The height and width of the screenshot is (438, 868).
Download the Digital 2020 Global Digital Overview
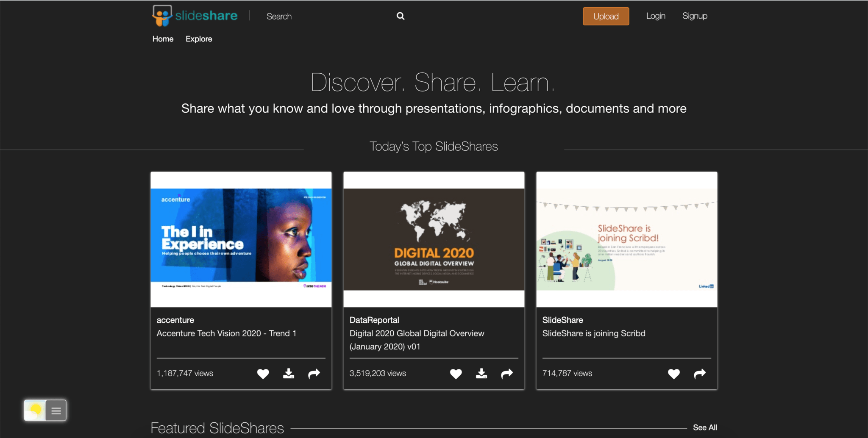481,373
